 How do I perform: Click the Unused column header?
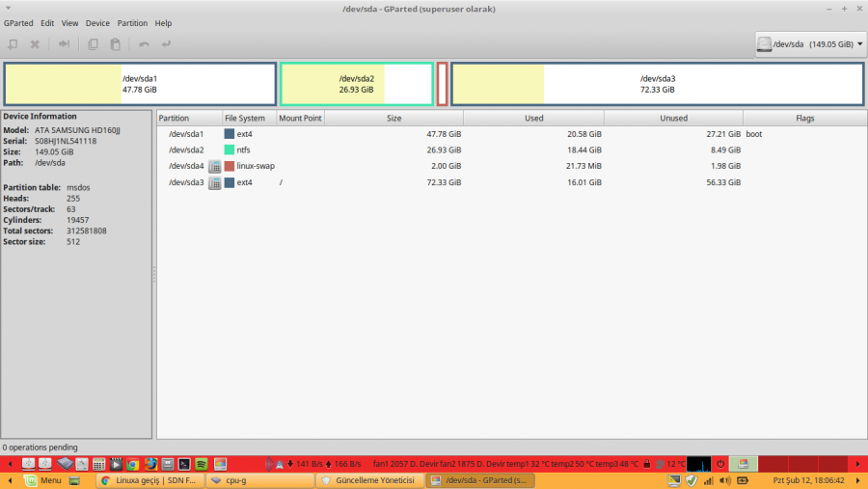tap(674, 118)
